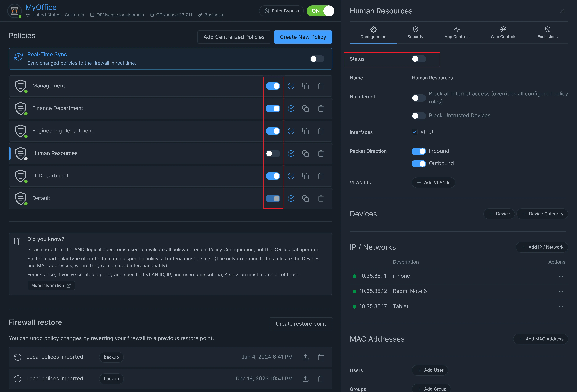
Task: Go to the App Controls tab
Action: point(457,33)
